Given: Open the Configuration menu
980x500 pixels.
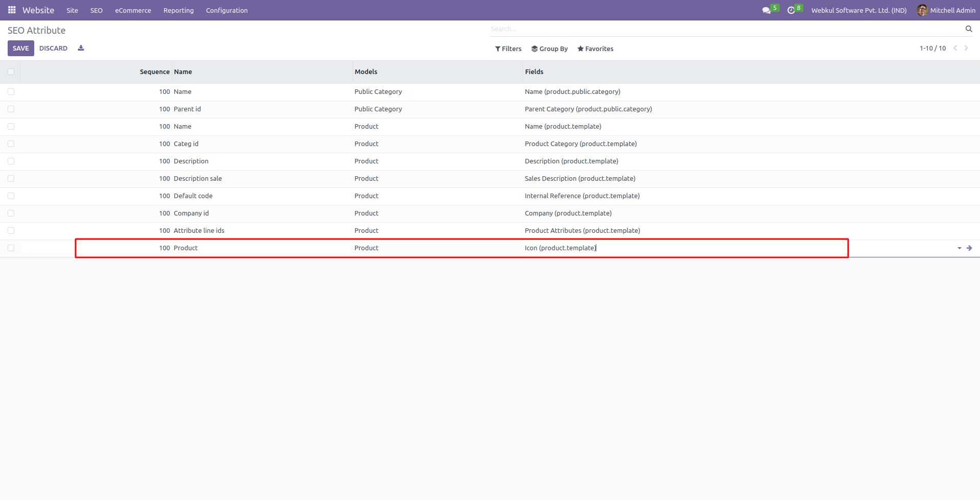Looking at the screenshot, I should [x=227, y=10].
